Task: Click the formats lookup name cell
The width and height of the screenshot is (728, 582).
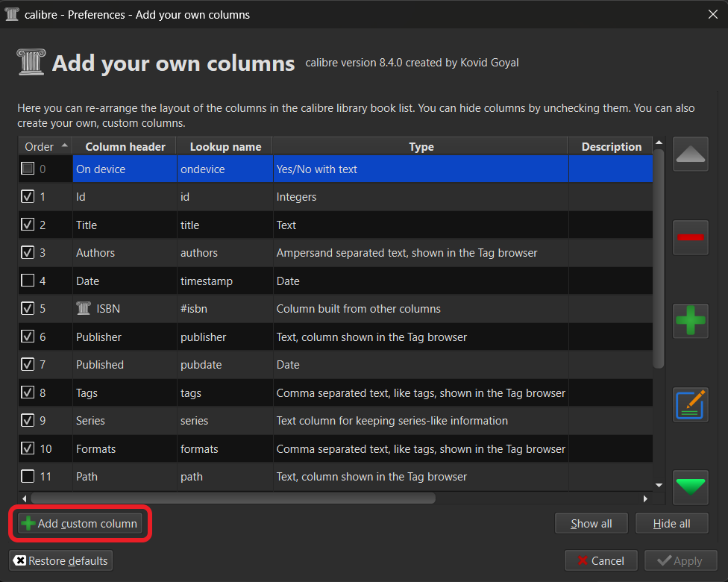Action: pyautogui.click(x=225, y=448)
